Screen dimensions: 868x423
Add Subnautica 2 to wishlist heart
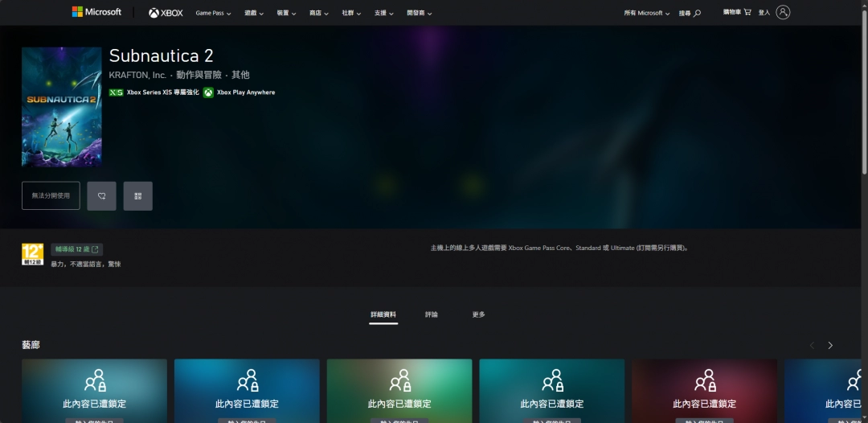pyautogui.click(x=102, y=196)
